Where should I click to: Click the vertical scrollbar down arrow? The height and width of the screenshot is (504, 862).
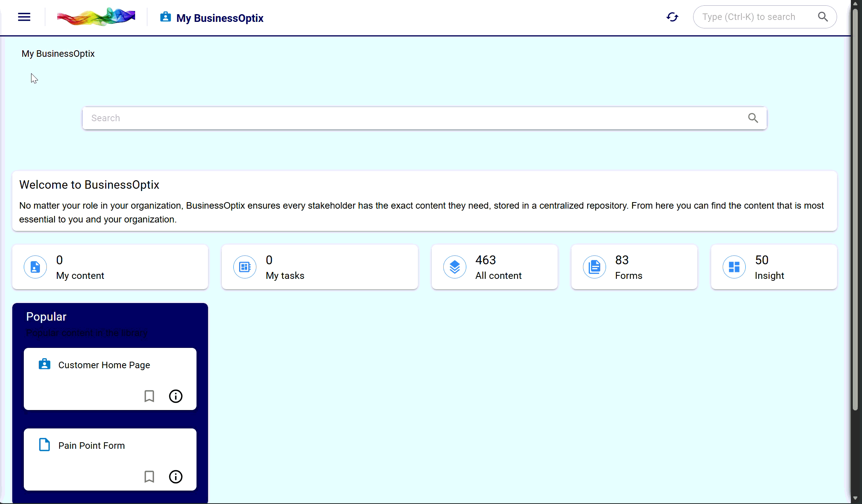click(855, 498)
